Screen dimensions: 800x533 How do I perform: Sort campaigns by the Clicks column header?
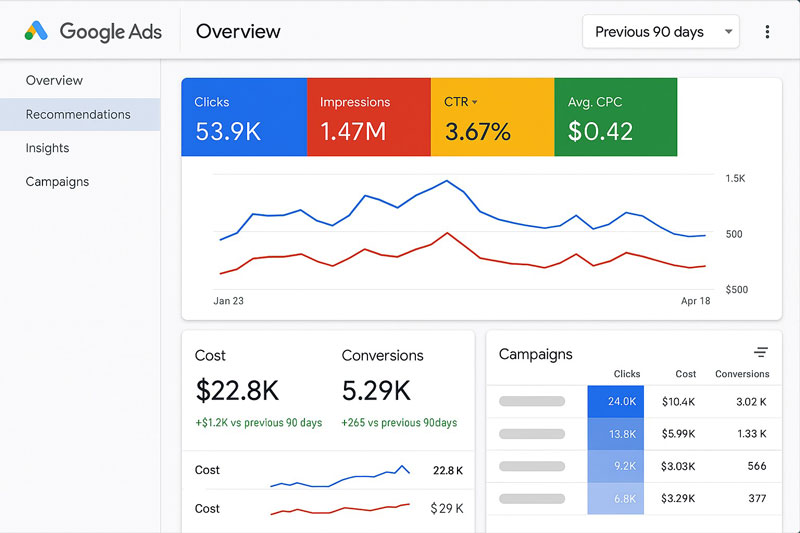(x=627, y=374)
